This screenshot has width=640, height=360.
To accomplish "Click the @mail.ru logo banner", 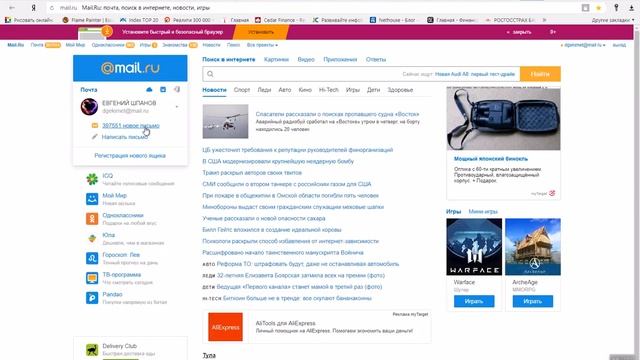I will tap(130, 68).
